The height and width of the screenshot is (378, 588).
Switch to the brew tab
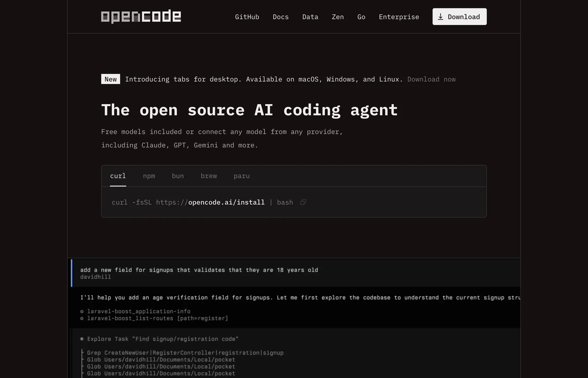(x=209, y=176)
